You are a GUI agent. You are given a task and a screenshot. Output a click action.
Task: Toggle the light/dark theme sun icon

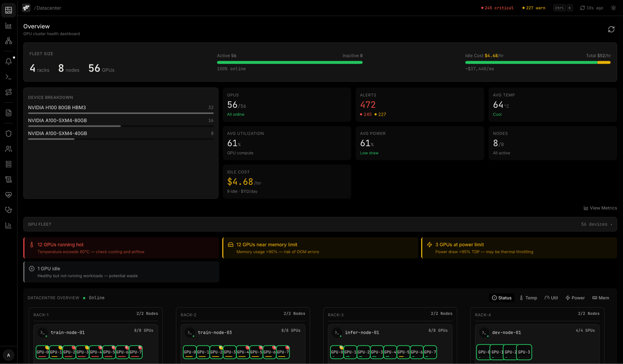[614, 8]
